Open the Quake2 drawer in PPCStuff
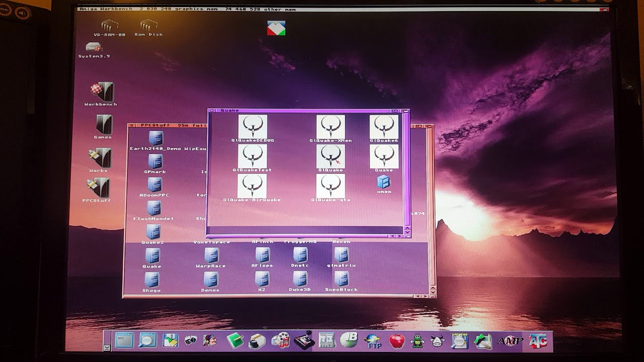This screenshot has height=362, width=644. coord(153,232)
